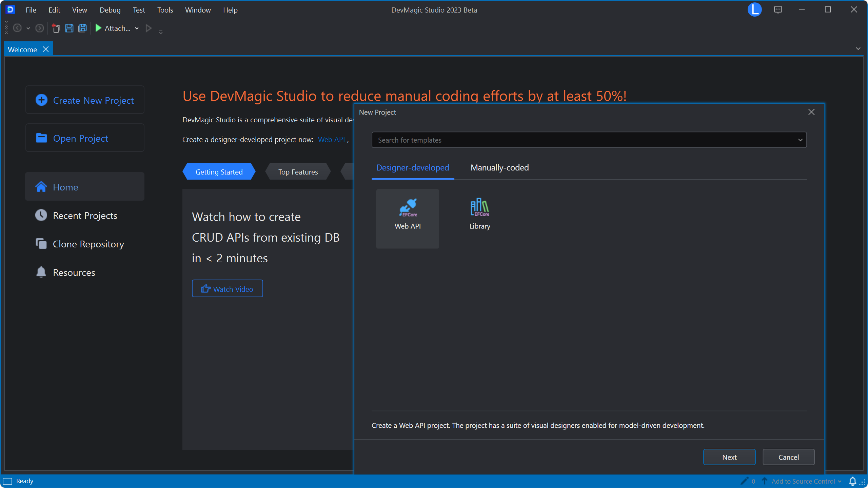
Task: Click the Search for templates field
Action: point(589,140)
